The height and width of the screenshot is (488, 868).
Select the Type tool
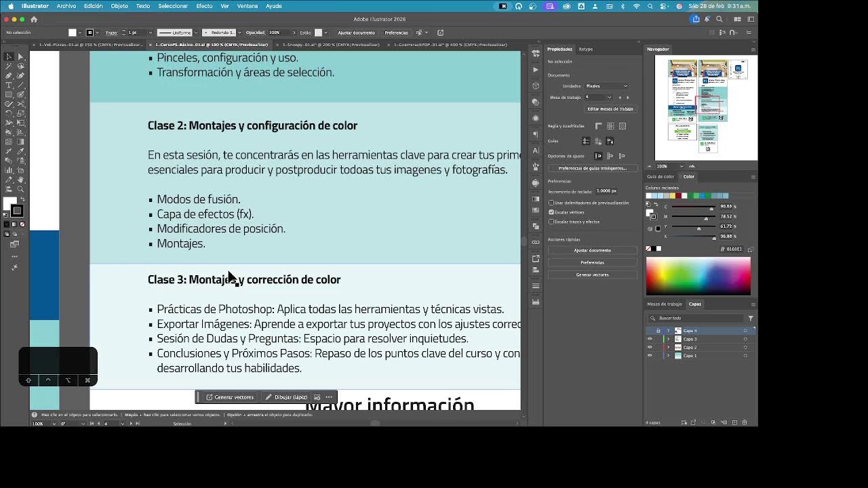click(9, 85)
